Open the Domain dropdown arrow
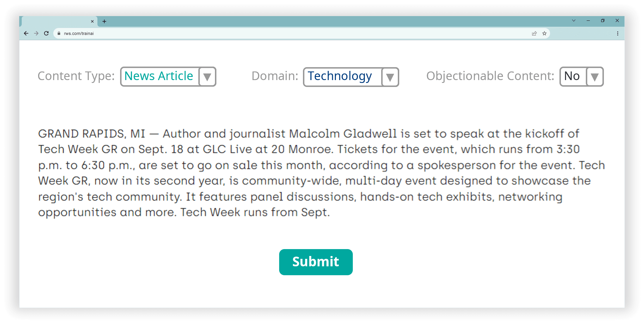The image size is (644, 324). (x=390, y=77)
